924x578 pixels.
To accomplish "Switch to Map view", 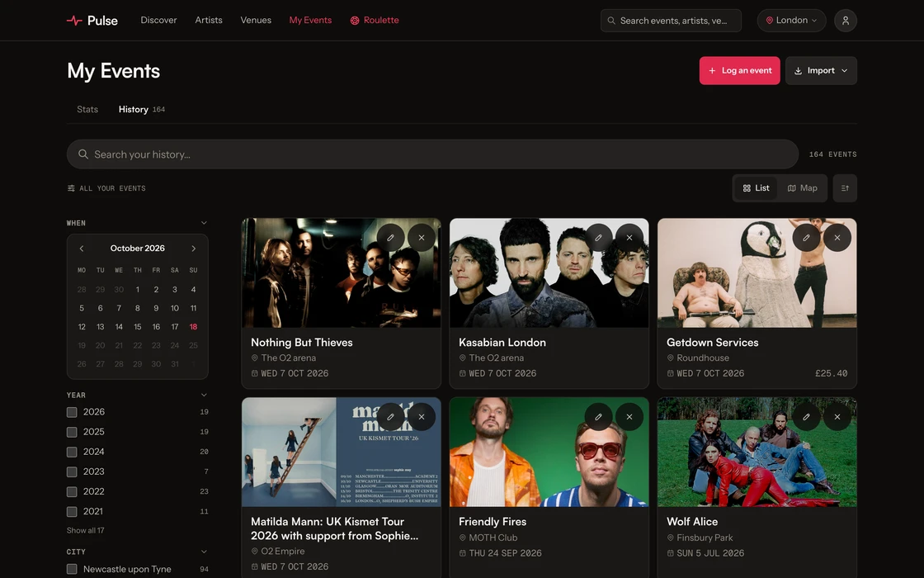I will click(802, 188).
